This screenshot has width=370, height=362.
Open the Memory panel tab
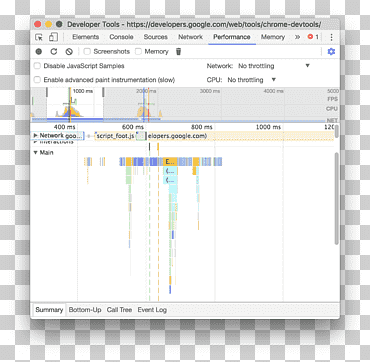[273, 37]
